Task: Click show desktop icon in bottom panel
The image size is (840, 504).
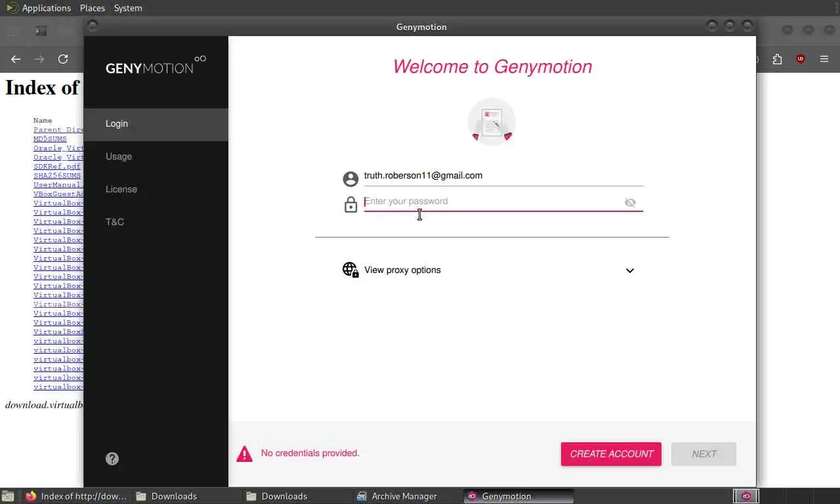Action: [8, 496]
